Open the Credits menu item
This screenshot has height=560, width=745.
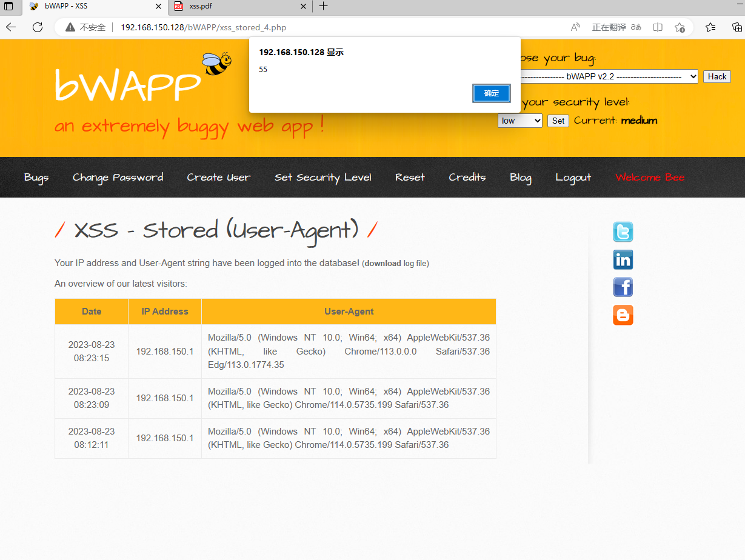tap(467, 178)
